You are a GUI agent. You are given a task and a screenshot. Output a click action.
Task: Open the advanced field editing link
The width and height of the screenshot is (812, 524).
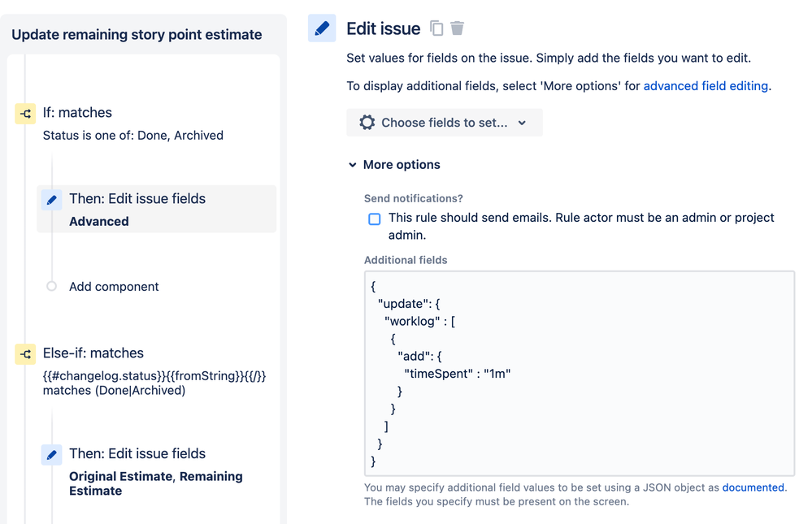(706, 86)
